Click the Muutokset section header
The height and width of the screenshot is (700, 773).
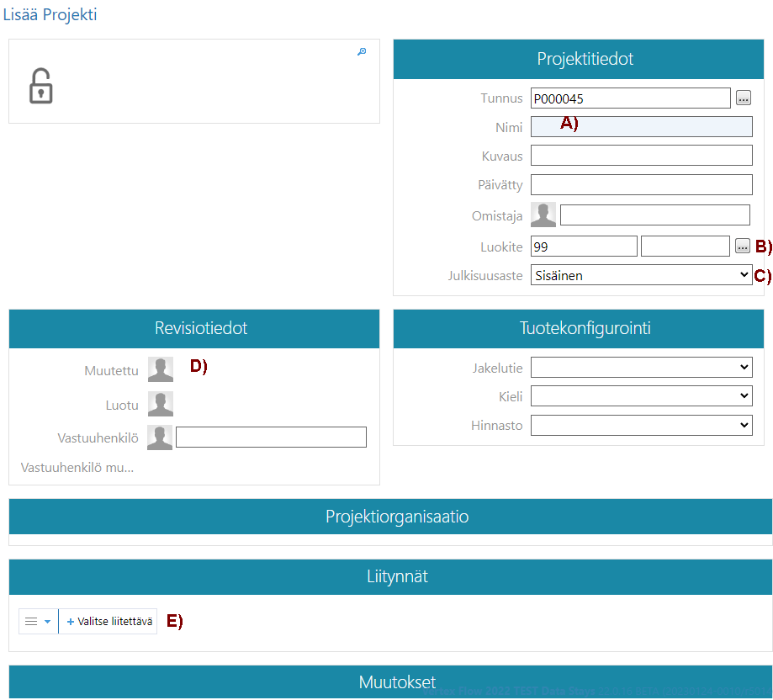(390, 681)
